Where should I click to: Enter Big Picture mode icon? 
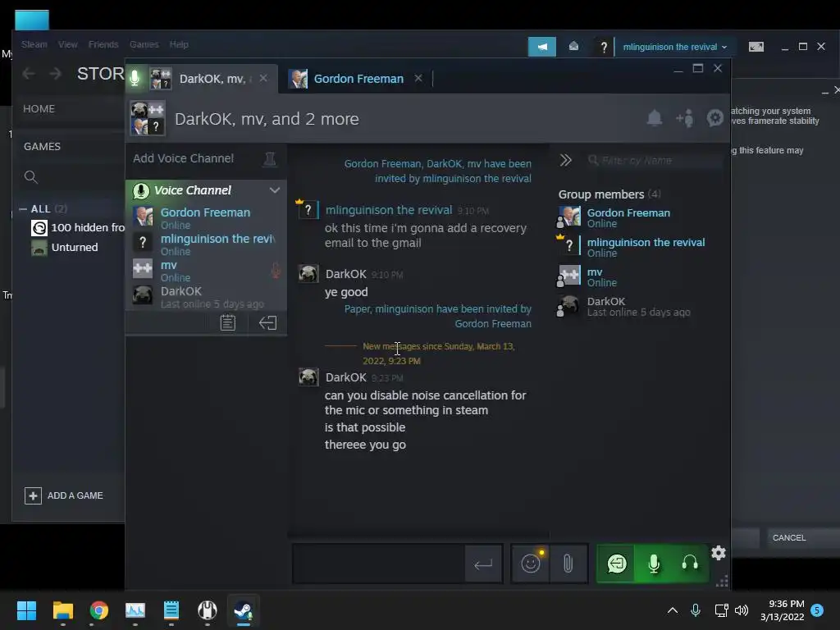click(x=756, y=47)
